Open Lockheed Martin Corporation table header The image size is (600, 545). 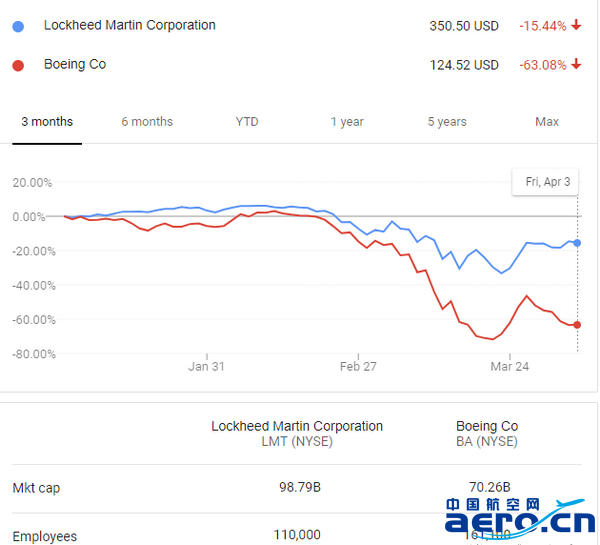pos(297,426)
